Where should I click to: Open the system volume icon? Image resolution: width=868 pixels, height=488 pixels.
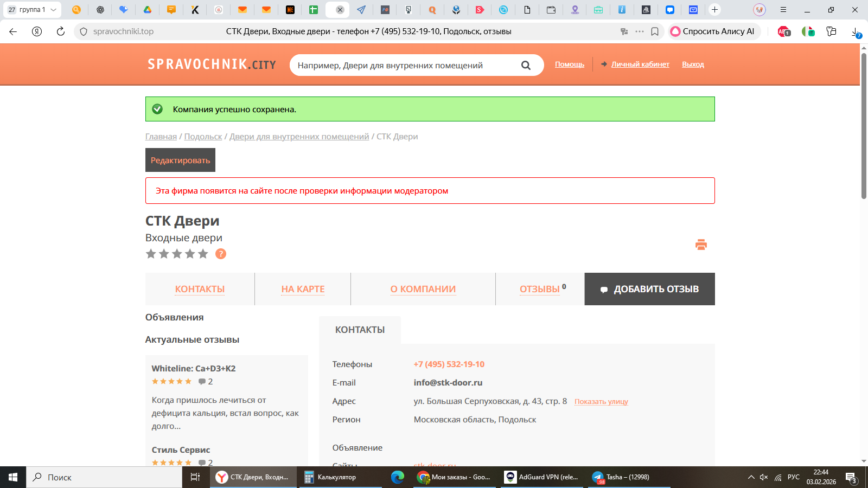point(764,477)
